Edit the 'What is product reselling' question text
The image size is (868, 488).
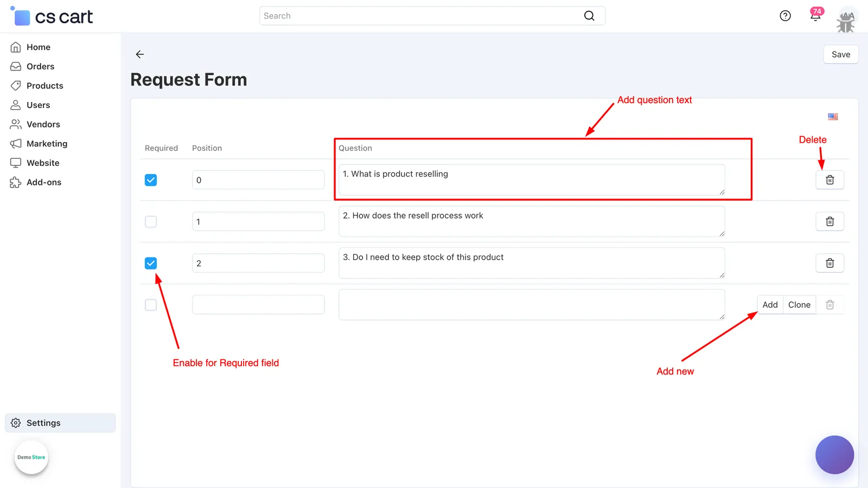point(532,180)
